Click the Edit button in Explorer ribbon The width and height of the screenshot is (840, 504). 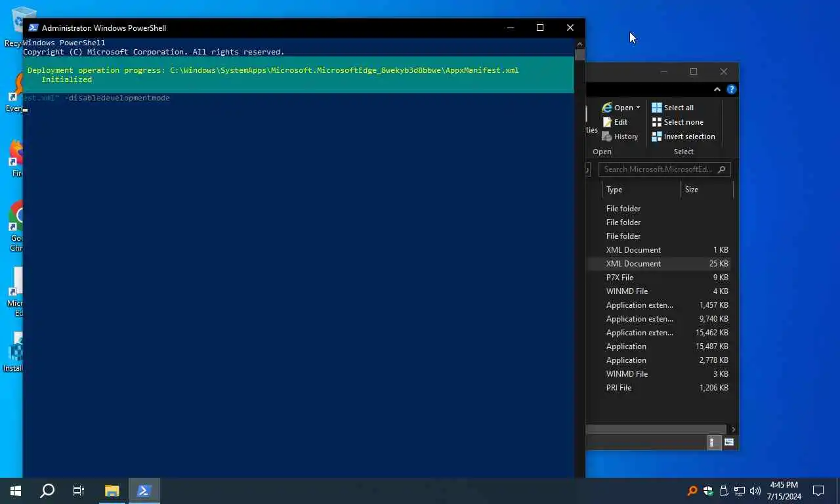(615, 122)
